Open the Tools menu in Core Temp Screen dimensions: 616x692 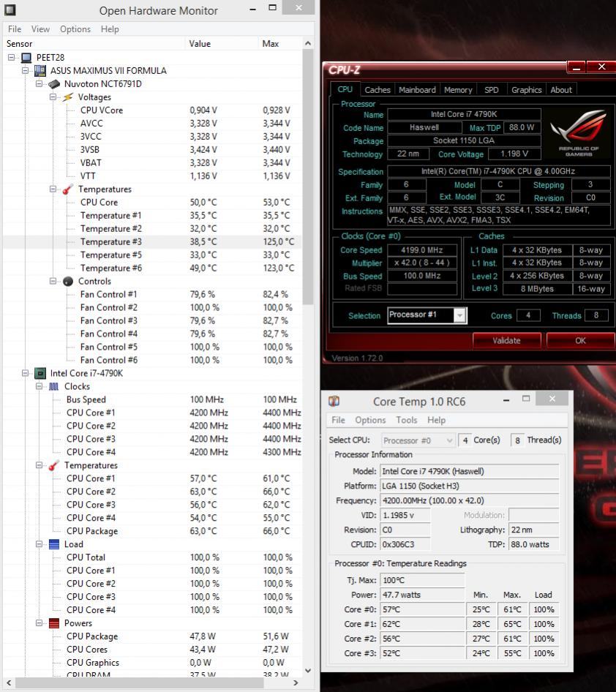pyautogui.click(x=407, y=420)
